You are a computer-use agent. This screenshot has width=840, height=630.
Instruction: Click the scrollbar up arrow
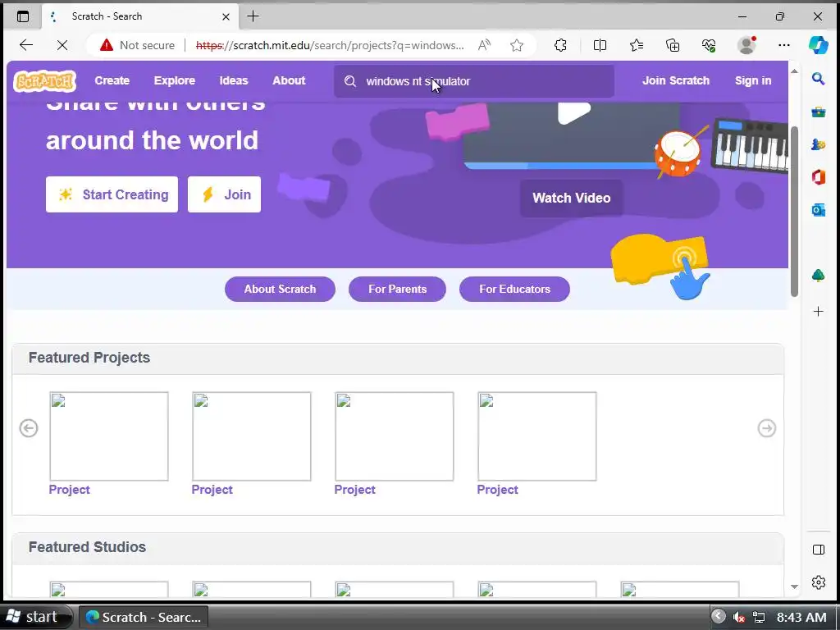point(794,71)
